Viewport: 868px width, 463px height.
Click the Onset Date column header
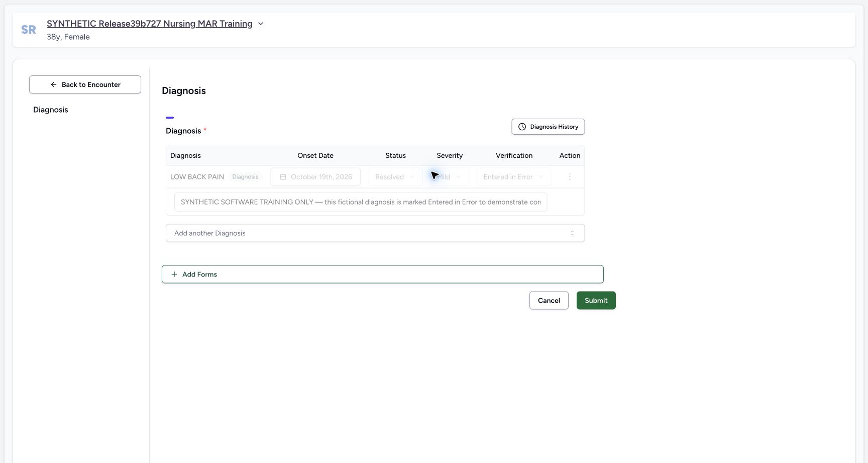click(x=315, y=155)
